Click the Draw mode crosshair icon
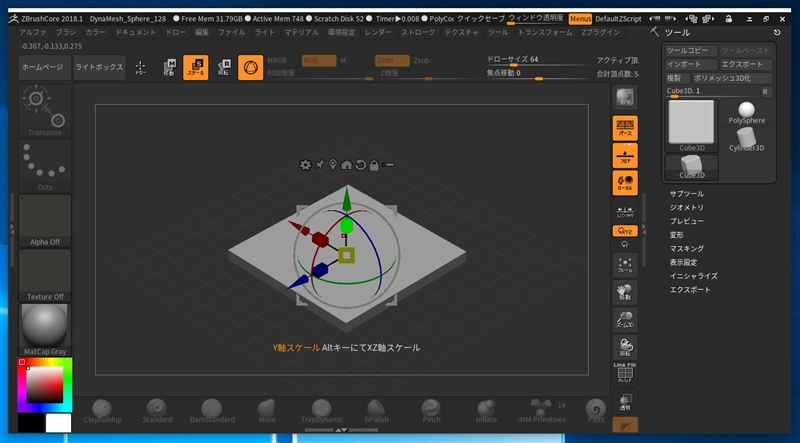Viewport: 800px width, 443px height. [x=140, y=67]
